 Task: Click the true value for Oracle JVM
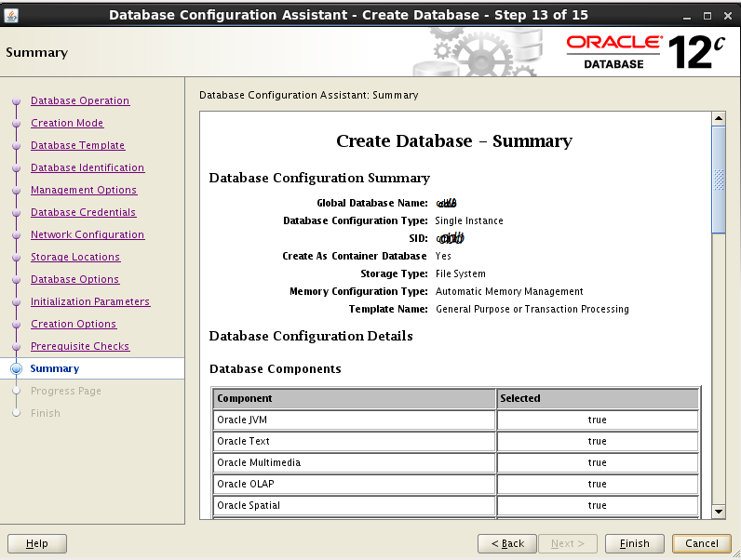(598, 420)
